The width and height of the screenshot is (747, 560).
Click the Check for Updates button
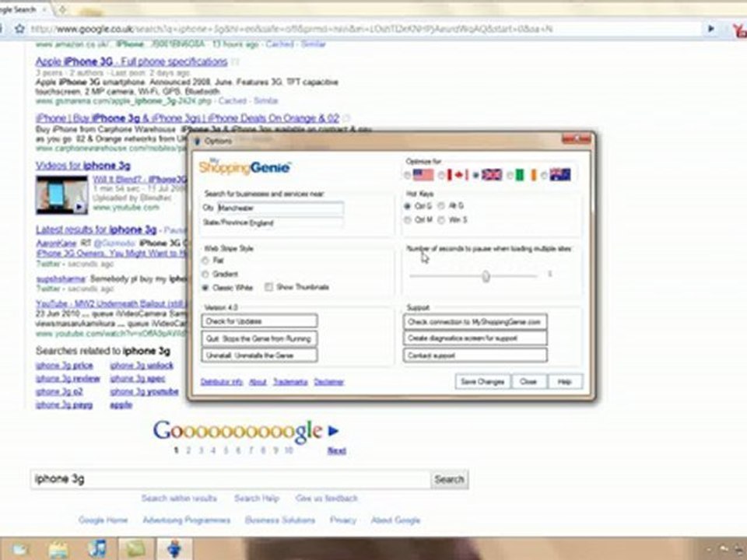[x=259, y=321]
